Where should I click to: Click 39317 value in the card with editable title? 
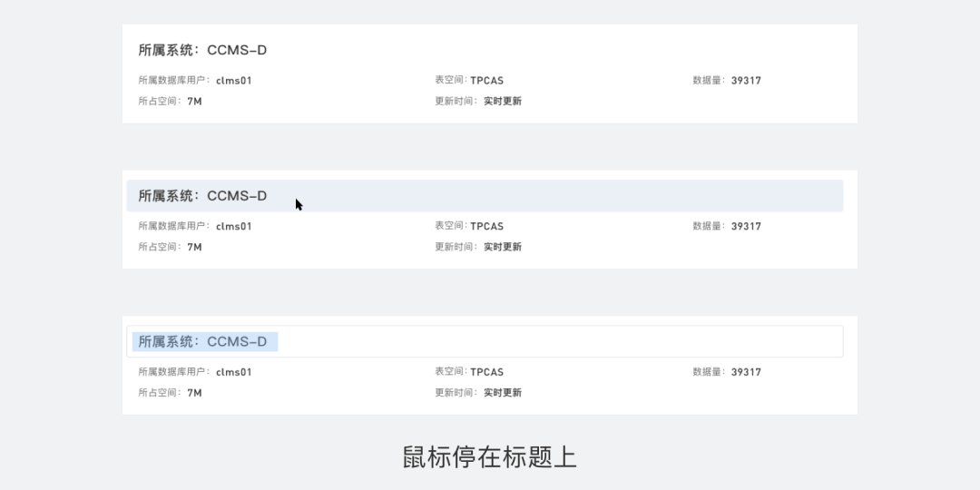(746, 372)
